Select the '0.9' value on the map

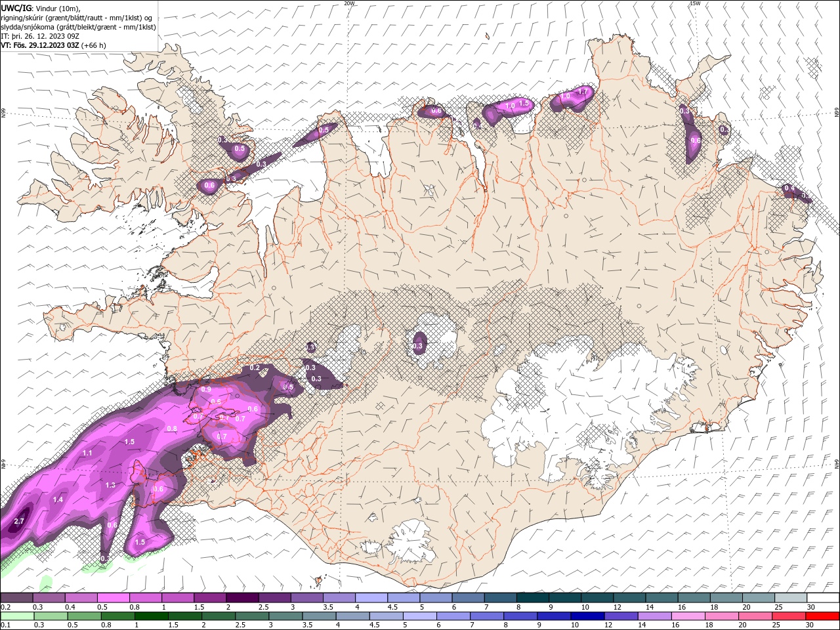tap(206, 389)
